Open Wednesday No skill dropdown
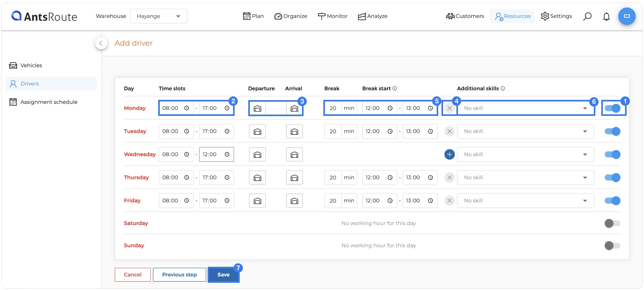The height and width of the screenshot is (290, 644). pos(525,154)
